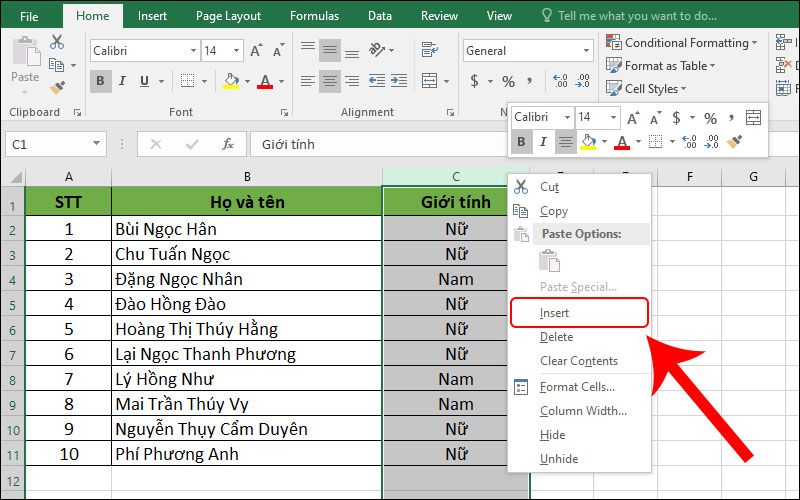800x500 pixels.
Task: Toggle Center alignment in ribbon
Action: tap(330, 81)
